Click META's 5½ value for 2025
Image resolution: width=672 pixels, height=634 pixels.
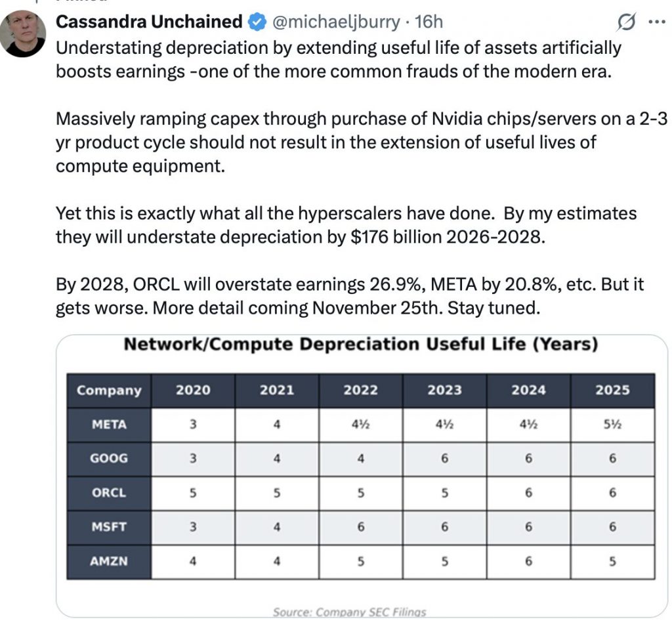612,425
